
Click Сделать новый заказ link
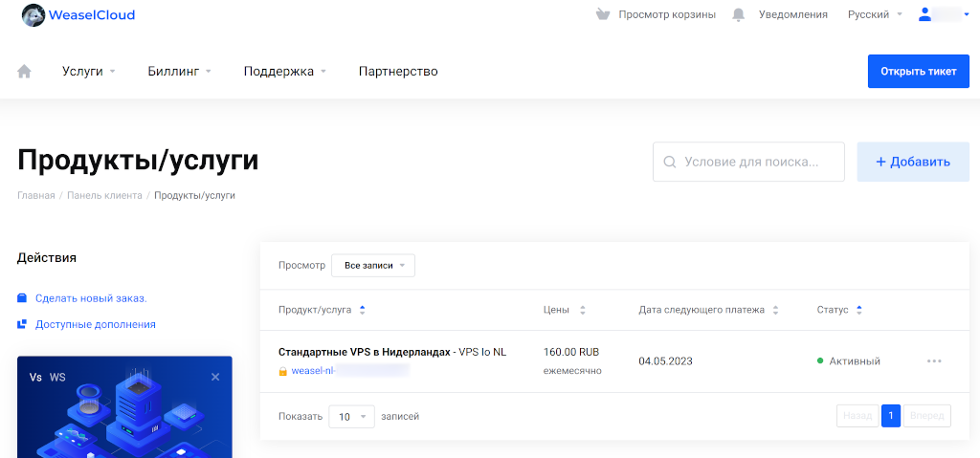point(91,298)
